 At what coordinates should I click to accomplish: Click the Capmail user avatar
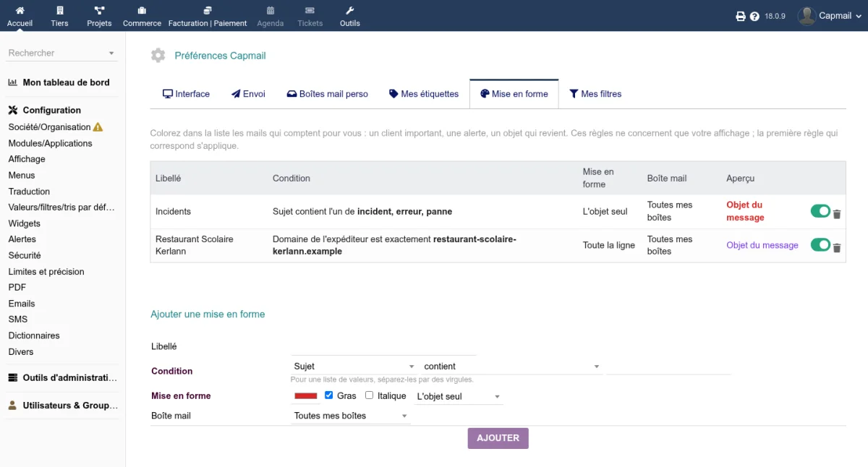pos(807,16)
